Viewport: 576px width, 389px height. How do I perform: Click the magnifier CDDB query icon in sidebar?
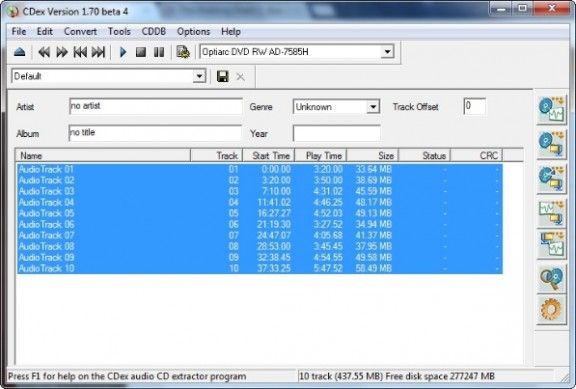[x=551, y=279]
